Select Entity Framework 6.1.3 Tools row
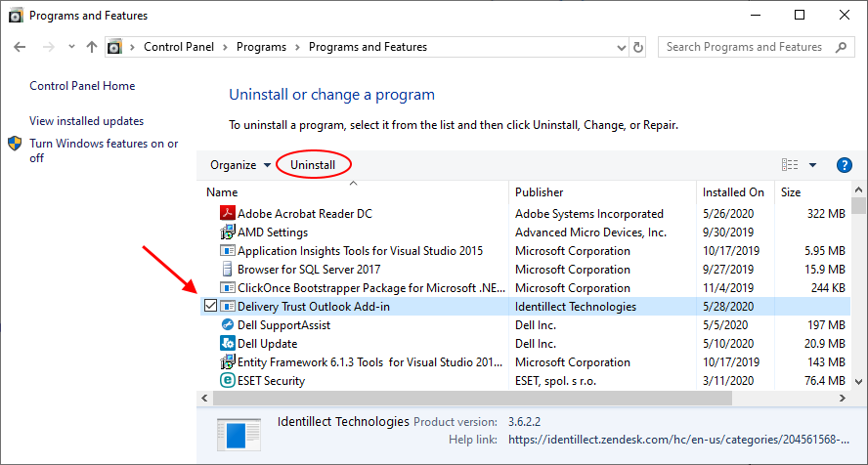This screenshot has height=465, width=868. pos(525,362)
